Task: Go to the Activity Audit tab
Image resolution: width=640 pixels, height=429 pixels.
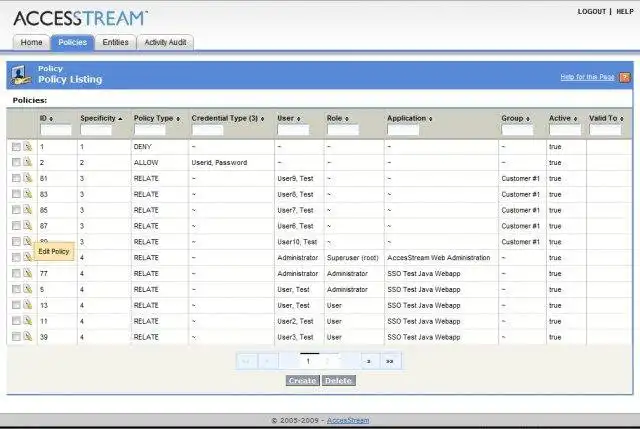Action: 165,42
